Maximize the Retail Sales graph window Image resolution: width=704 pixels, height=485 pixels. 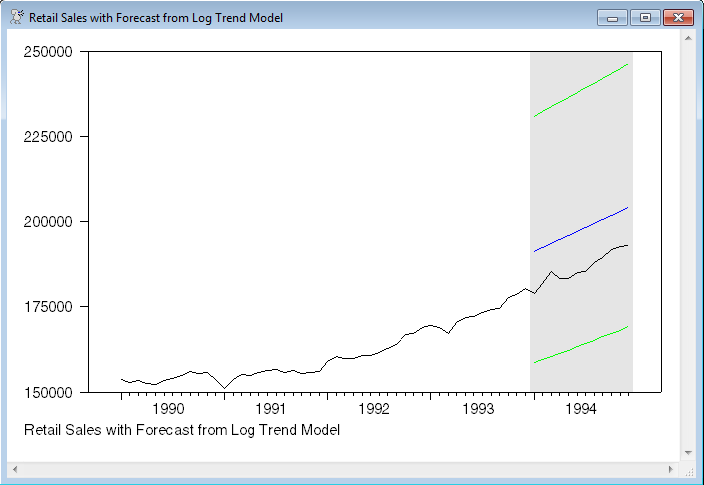click(x=644, y=18)
